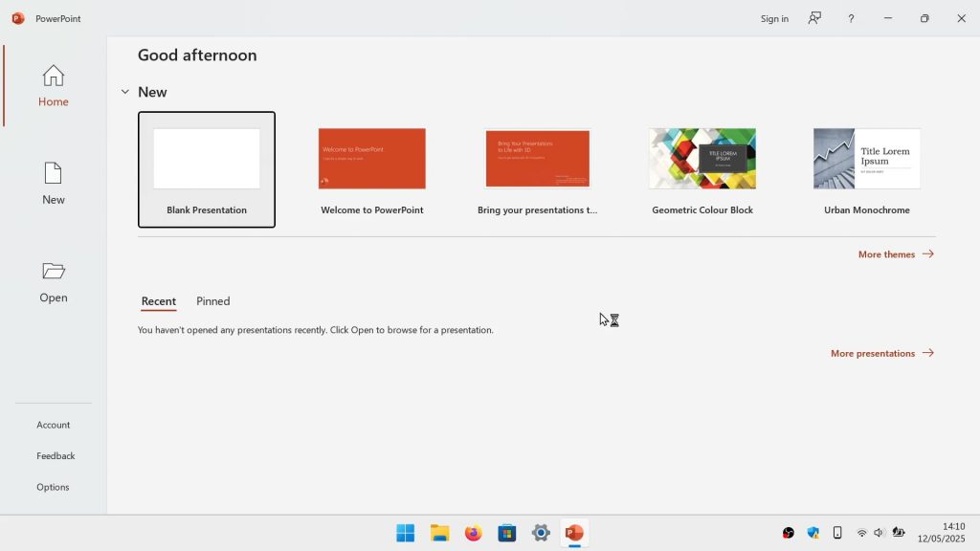
Task: Select Welcome to PowerPoint template
Action: tap(372, 170)
